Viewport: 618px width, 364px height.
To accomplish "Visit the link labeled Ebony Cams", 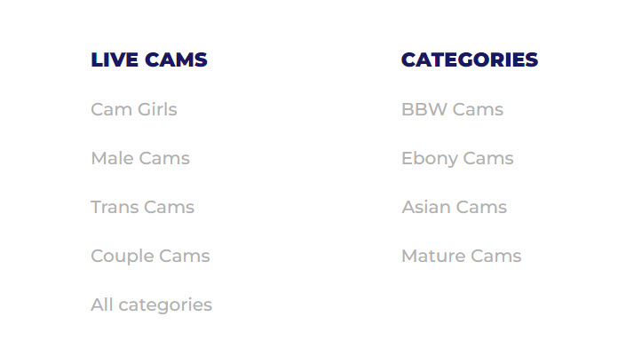I will pos(457,159).
